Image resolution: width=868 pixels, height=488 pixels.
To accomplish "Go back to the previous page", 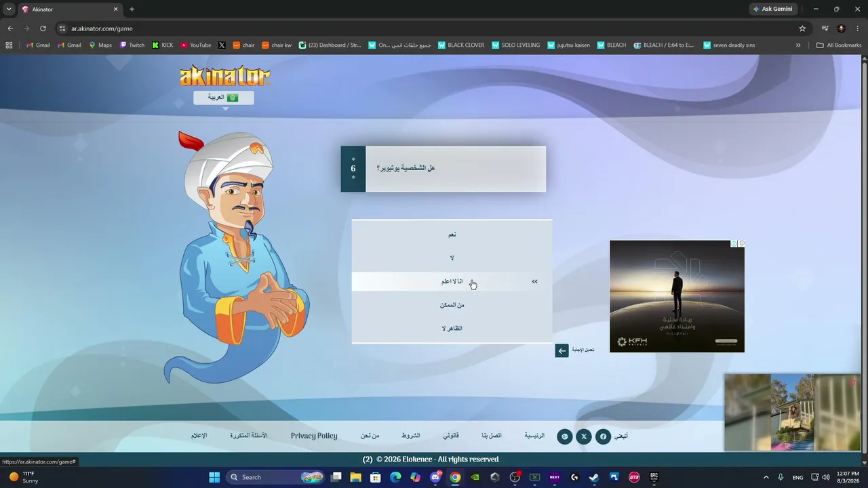I will click(x=10, y=28).
